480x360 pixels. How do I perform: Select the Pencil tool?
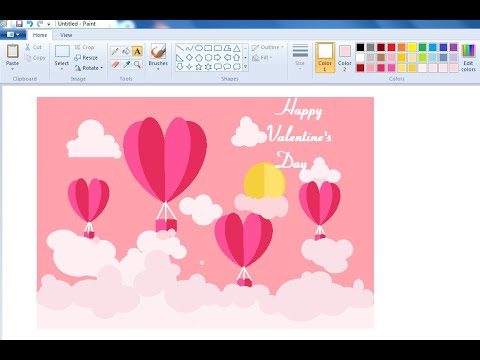(115, 51)
